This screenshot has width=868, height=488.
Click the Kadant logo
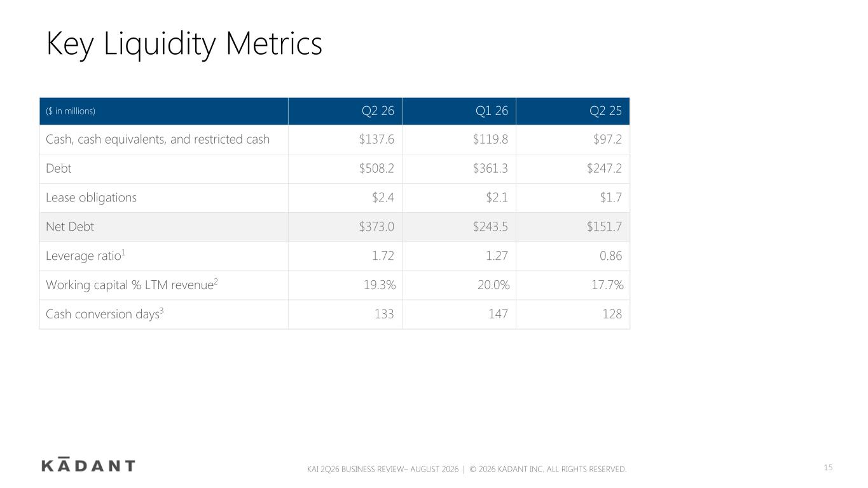pyautogui.click(x=88, y=464)
